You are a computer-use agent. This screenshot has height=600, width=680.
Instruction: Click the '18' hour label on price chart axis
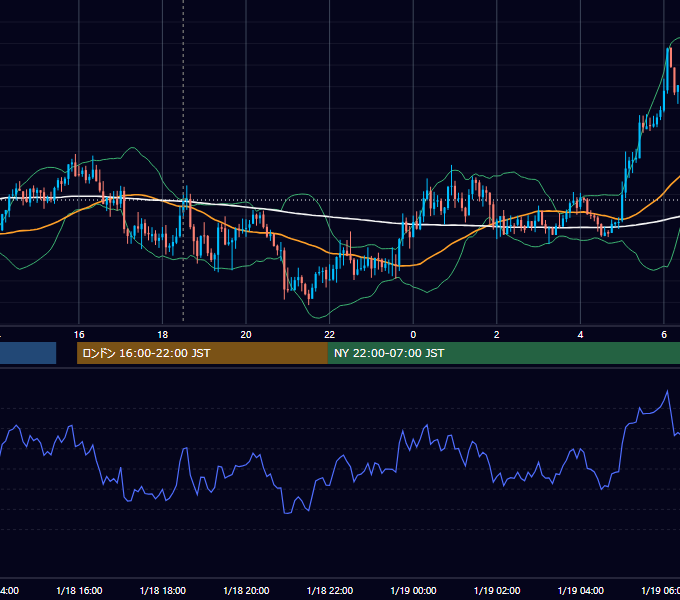pyautogui.click(x=163, y=335)
